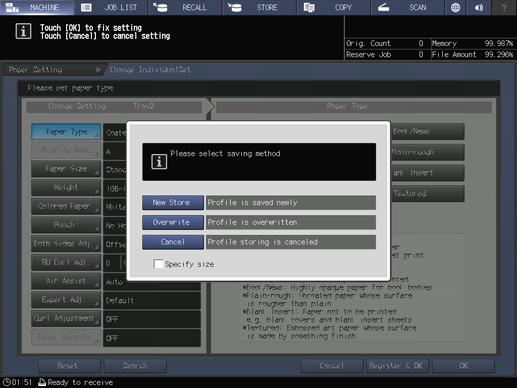The height and width of the screenshot is (388, 517).
Task: Cancel profile storing in the dialog
Action: 173,242
